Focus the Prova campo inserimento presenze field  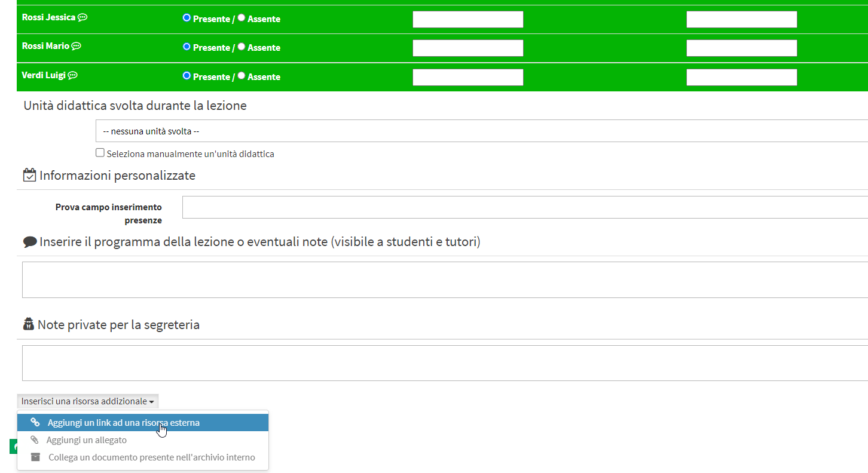(525, 207)
